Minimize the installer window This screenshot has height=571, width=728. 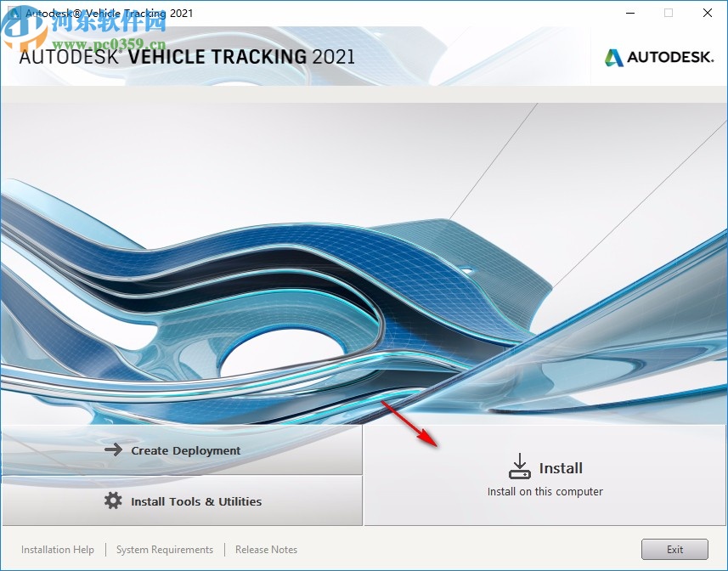click(629, 13)
